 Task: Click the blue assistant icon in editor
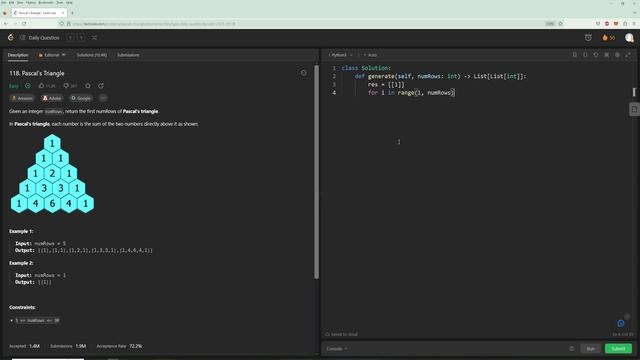621,323
